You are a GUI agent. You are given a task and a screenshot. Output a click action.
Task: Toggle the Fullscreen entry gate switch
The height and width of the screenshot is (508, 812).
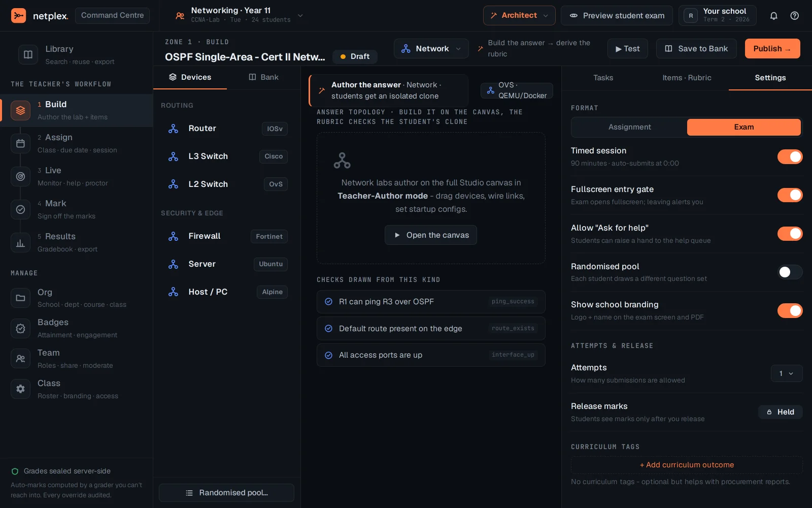point(790,195)
